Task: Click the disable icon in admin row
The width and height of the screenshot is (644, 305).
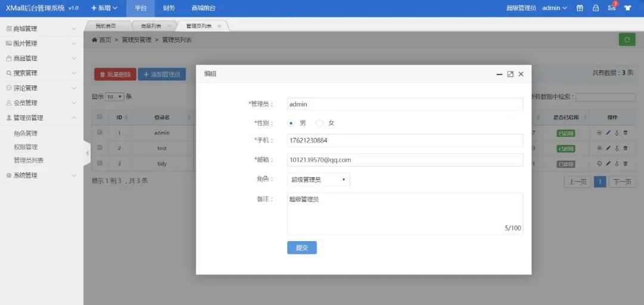Action: (599, 133)
